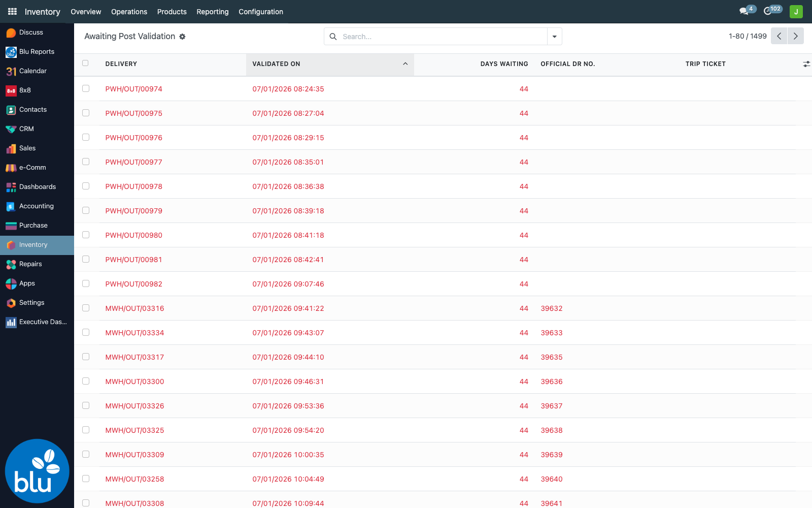Toggle select-all checkbox in table header

tap(85, 63)
